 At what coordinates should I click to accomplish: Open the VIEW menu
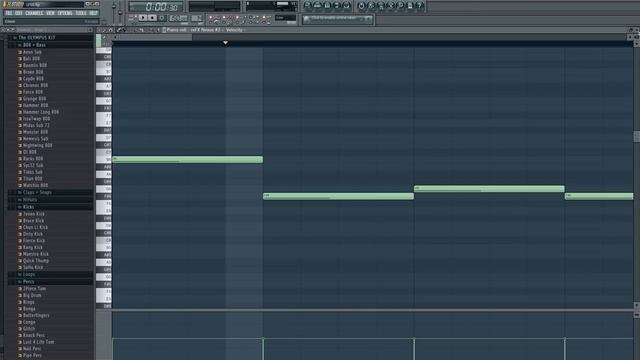(50, 13)
